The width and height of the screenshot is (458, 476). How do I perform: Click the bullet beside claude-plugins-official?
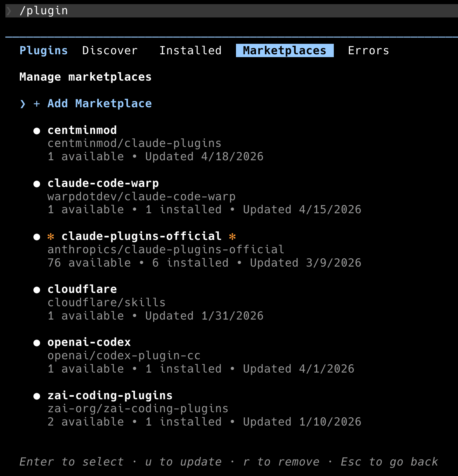(x=37, y=237)
